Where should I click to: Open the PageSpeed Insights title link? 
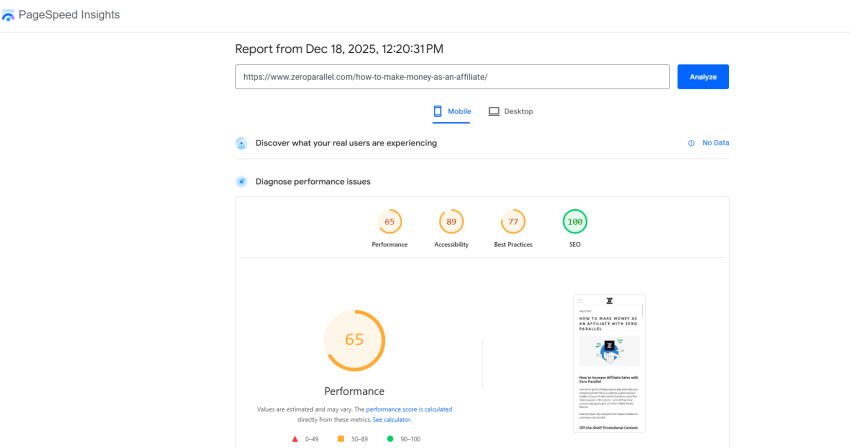pyautogui.click(x=69, y=15)
